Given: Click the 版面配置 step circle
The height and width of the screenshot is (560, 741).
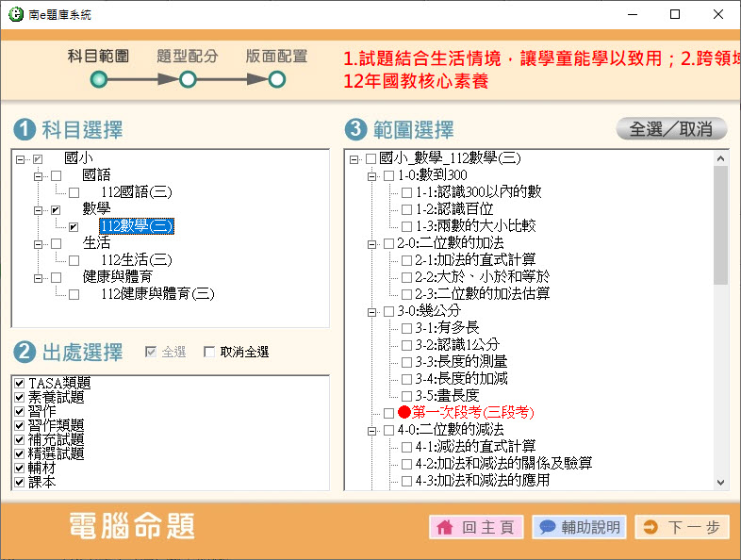Looking at the screenshot, I should click(276, 80).
